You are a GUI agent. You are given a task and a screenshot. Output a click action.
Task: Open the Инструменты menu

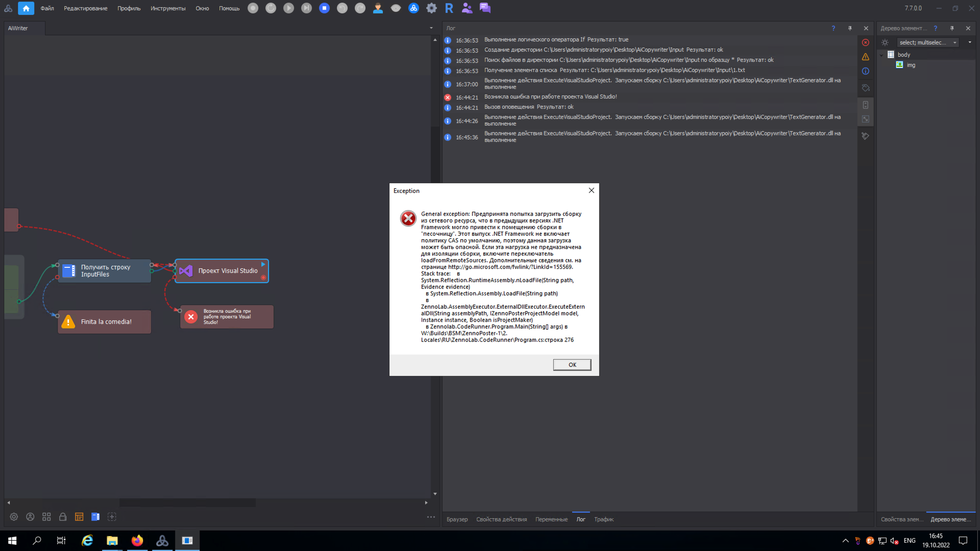pos(168,8)
